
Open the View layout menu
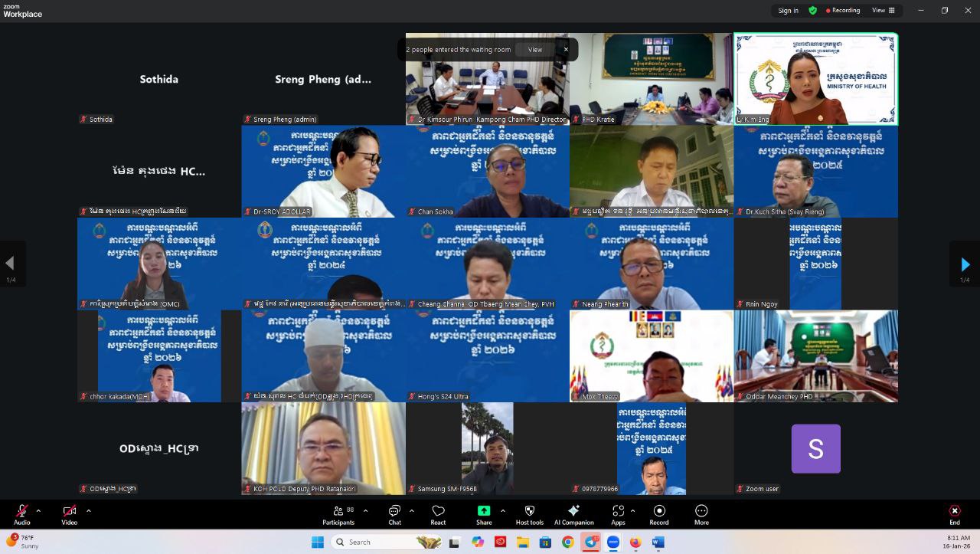point(883,11)
